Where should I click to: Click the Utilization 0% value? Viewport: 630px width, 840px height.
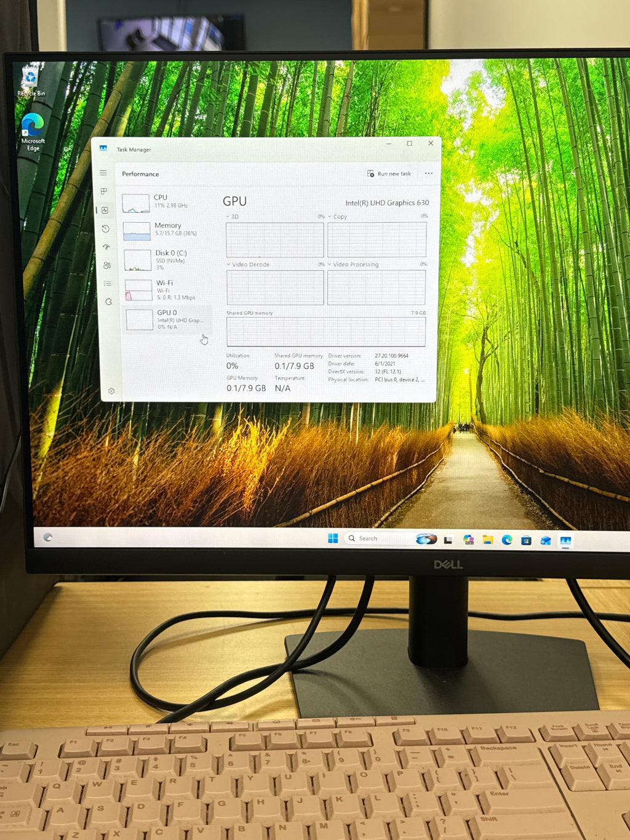tap(232, 366)
